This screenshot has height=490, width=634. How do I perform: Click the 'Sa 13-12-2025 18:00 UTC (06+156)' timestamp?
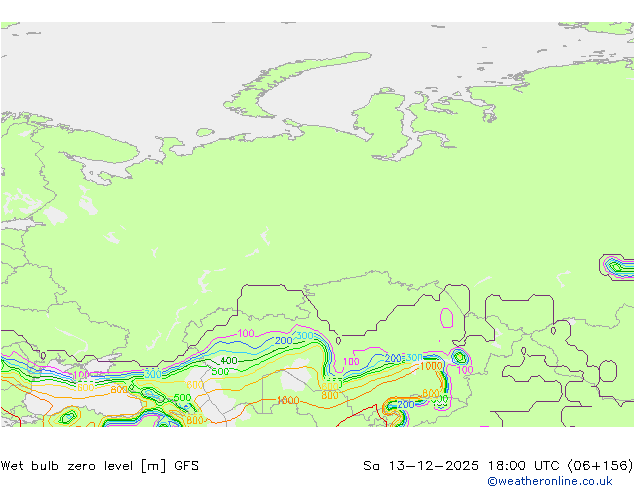[x=498, y=466]
